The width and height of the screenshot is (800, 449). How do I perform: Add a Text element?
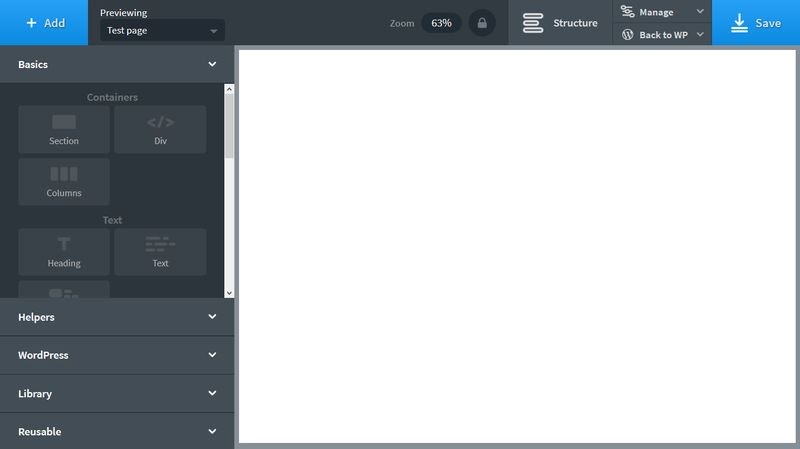160,252
